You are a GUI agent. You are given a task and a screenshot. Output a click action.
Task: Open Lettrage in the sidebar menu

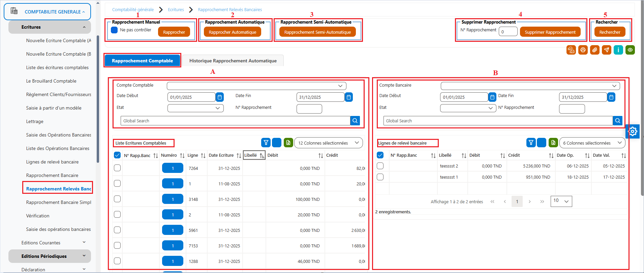tap(35, 121)
